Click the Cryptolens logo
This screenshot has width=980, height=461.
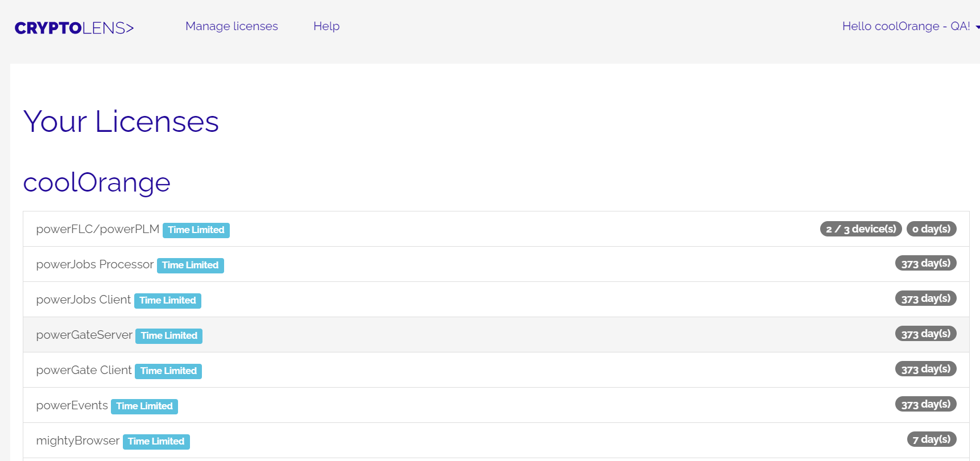pyautogui.click(x=74, y=28)
